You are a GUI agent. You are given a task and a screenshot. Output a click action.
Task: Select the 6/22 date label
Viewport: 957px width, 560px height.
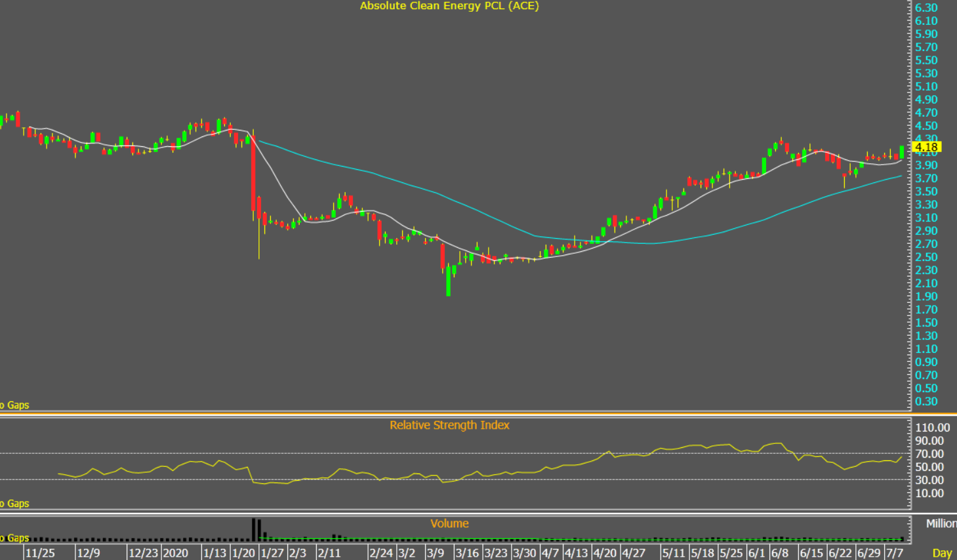(x=840, y=553)
